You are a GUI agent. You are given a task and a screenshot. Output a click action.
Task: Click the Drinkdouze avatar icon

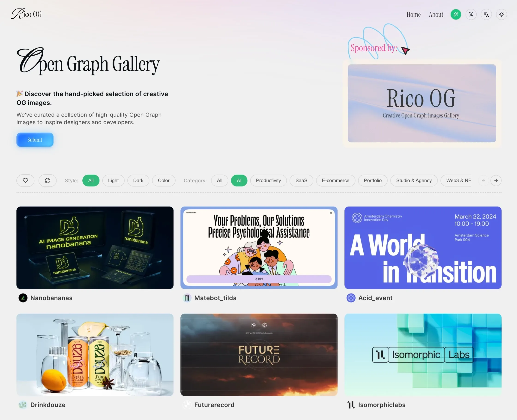[23, 405]
